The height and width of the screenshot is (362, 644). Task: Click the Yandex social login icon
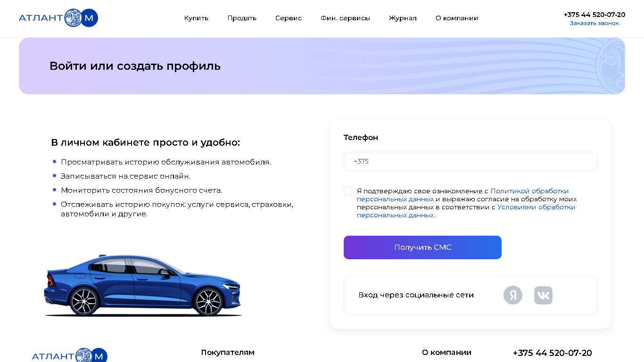(x=513, y=295)
